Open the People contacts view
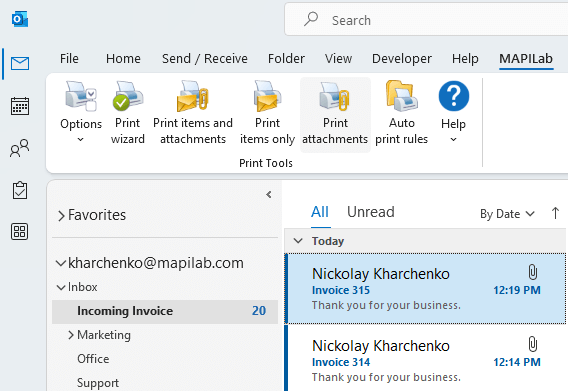The width and height of the screenshot is (568, 392). 20,148
